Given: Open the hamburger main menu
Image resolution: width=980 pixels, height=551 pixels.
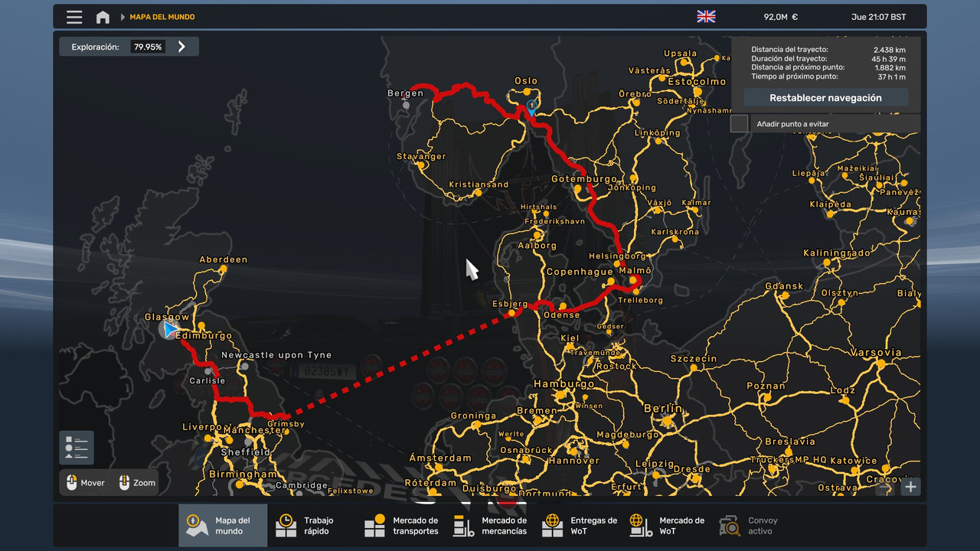Looking at the screenshot, I should click(x=74, y=17).
